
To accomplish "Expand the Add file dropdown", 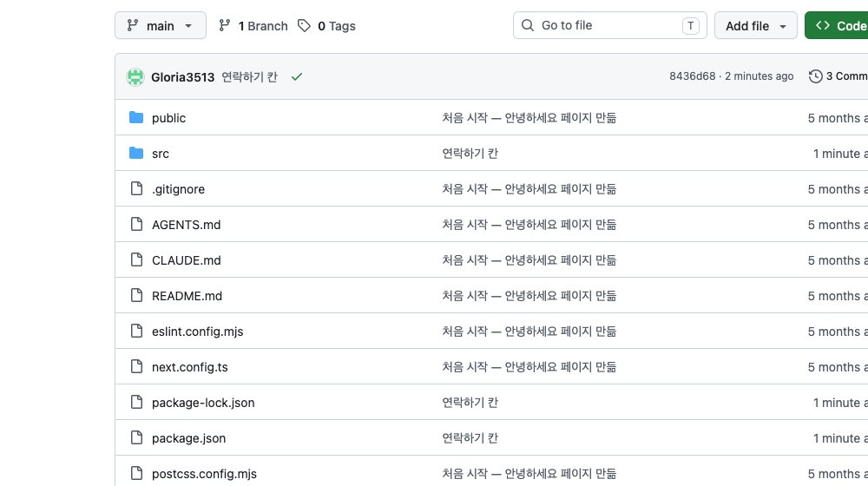I will tap(756, 25).
